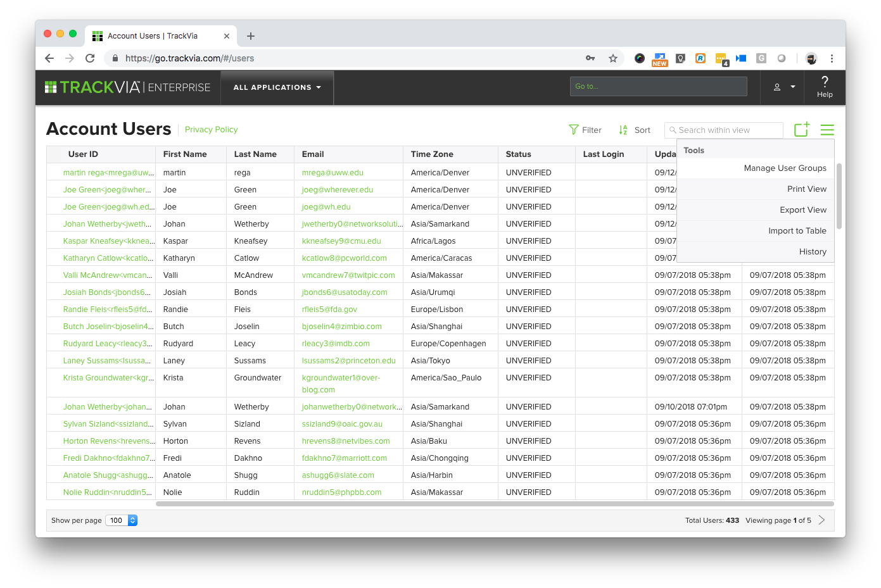Click the Go to search field
The height and width of the screenshot is (588, 881).
659,87
